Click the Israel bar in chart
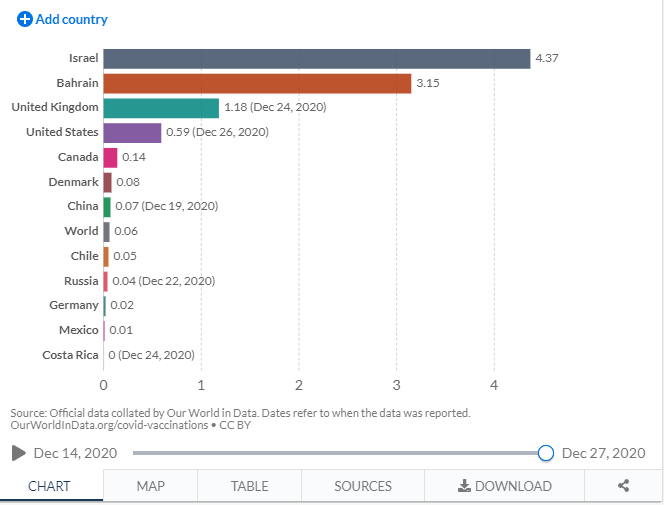664x505 pixels. click(316, 59)
